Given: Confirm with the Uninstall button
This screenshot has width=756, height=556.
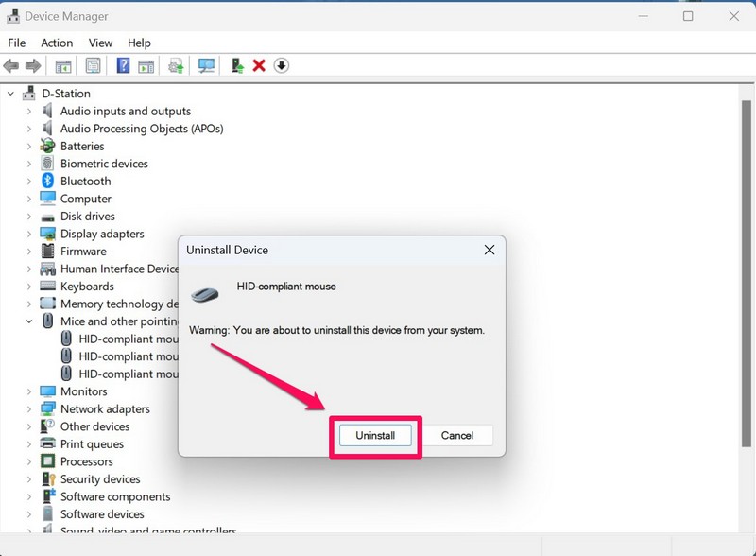Looking at the screenshot, I should [375, 435].
